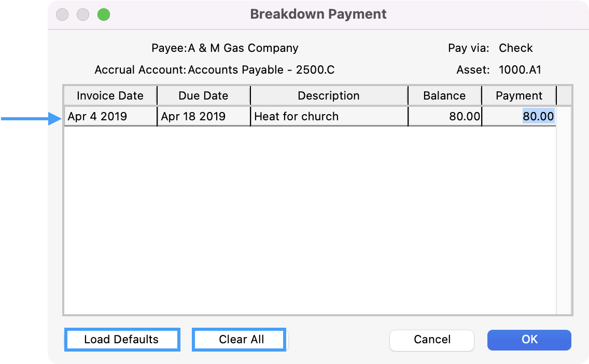Click the 1000.A1 asset value
The width and height of the screenshot is (589, 364).
coord(520,70)
